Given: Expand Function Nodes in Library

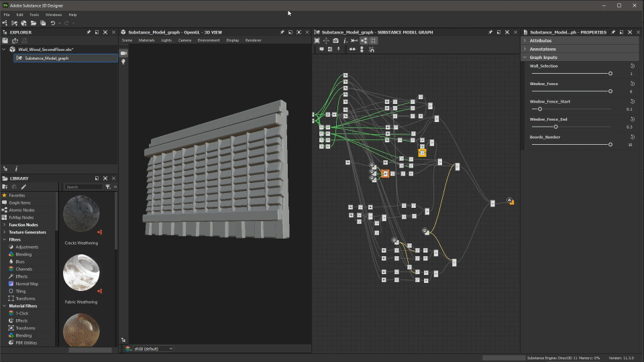Looking at the screenshot, I should [4, 225].
